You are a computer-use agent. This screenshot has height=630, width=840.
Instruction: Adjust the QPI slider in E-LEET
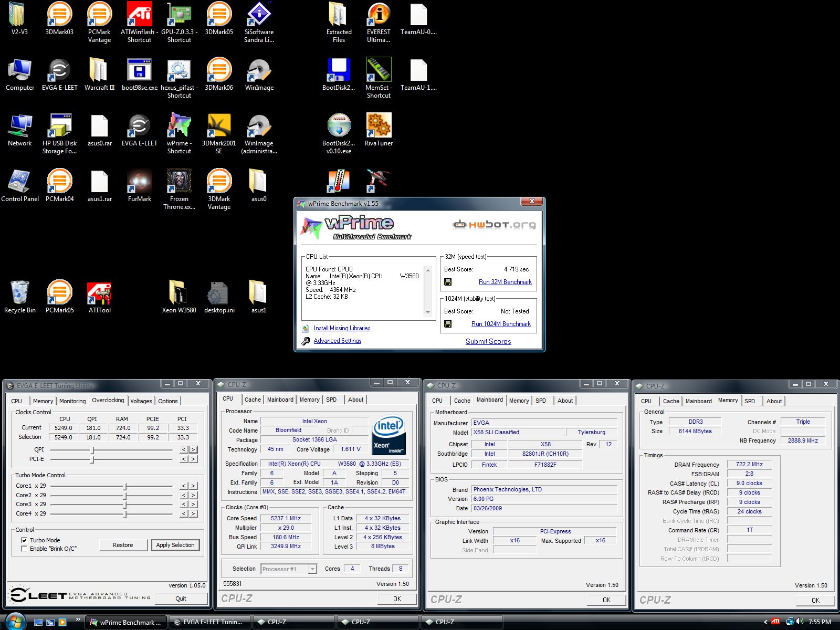(x=92, y=450)
